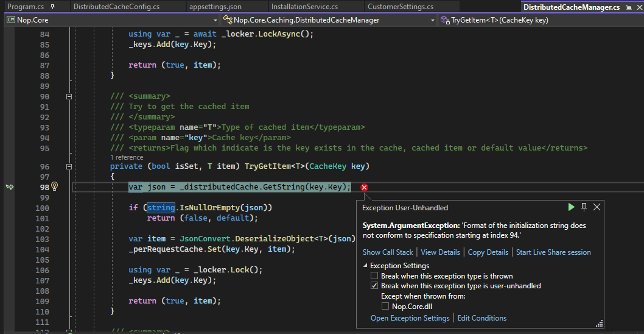The height and width of the screenshot is (334, 644).
Task: Open the lightbulb quick actions on line 98
Action: pyautogui.click(x=54, y=187)
